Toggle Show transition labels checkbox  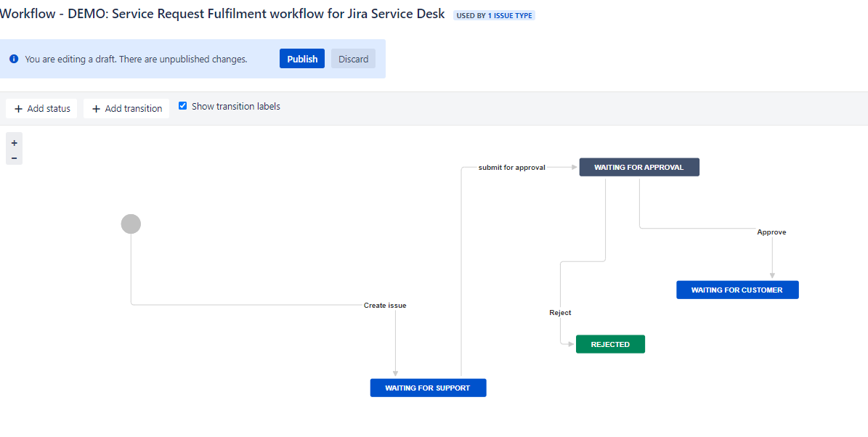coord(182,106)
